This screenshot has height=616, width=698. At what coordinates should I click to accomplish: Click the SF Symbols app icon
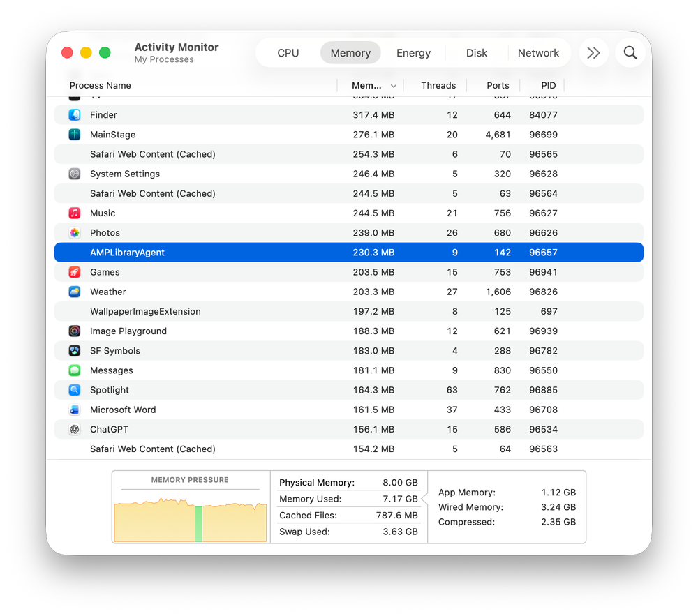[75, 350]
